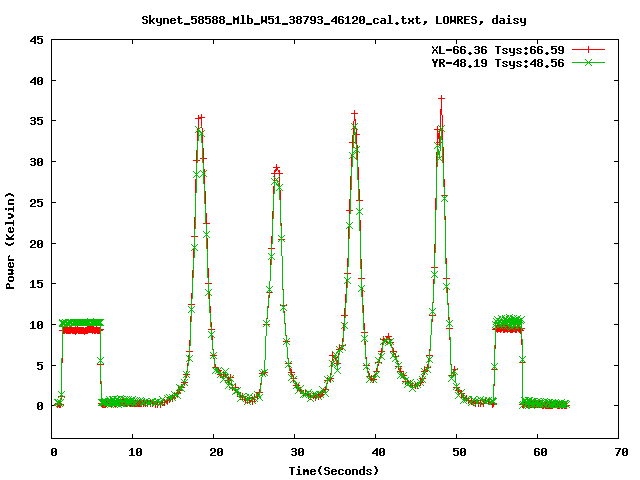Click the Power (Kelvin) y-axis label

pyautogui.click(x=10, y=241)
